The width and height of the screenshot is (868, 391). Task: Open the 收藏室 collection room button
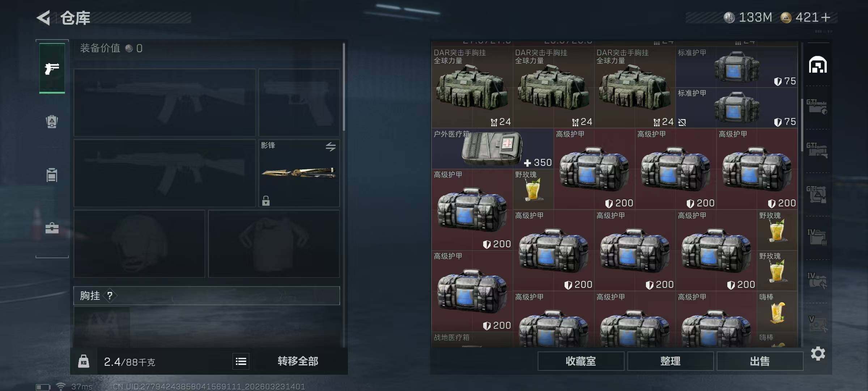click(x=581, y=361)
